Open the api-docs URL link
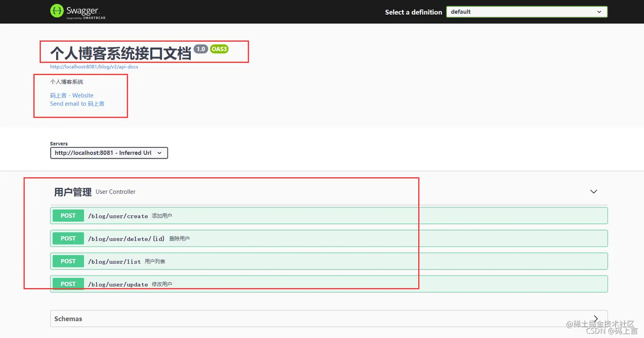Screen dimensions: 644x338 pos(94,67)
